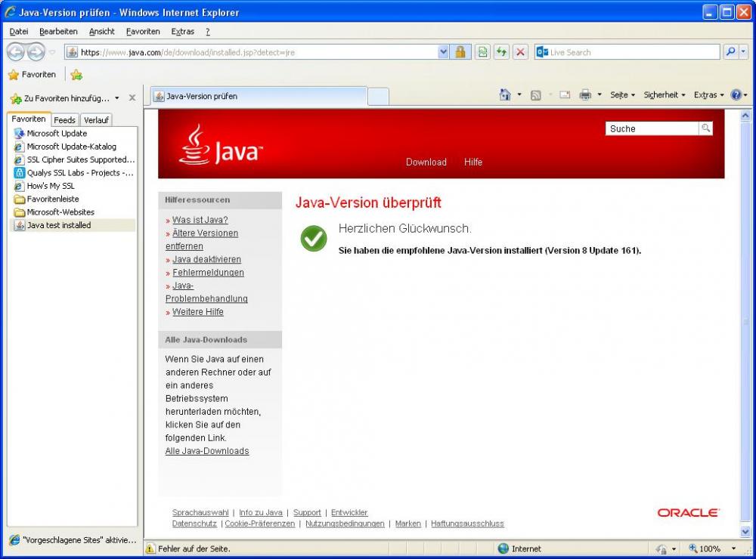Image resolution: width=756 pixels, height=559 pixels.
Task: Switch to the Verlauf tab
Action: click(96, 119)
